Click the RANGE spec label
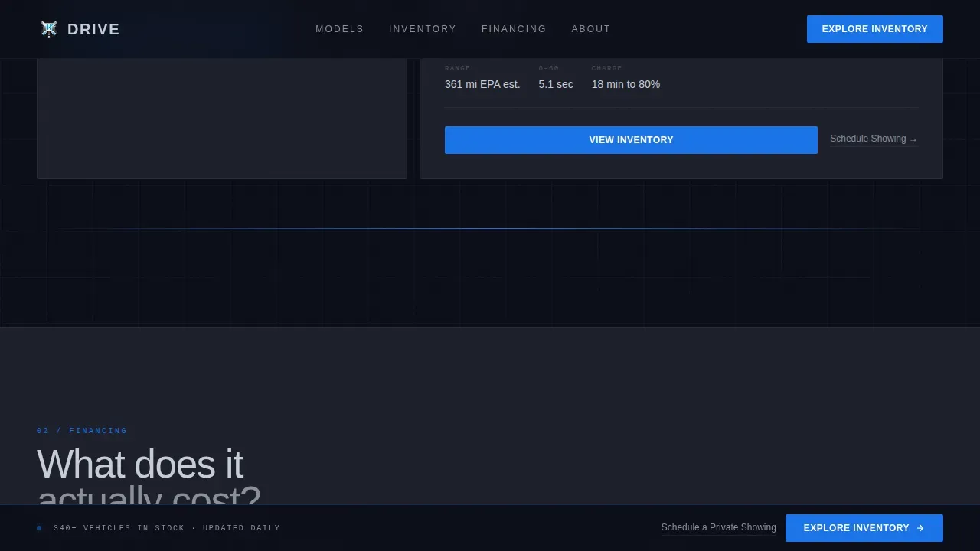The height and width of the screenshot is (551, 980). tap(458, 68)
